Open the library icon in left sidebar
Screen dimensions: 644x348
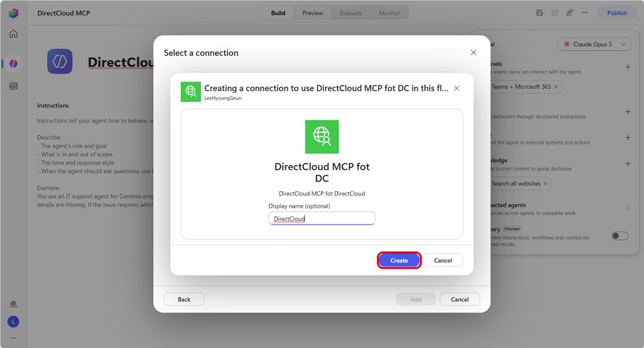pos(14,86)
